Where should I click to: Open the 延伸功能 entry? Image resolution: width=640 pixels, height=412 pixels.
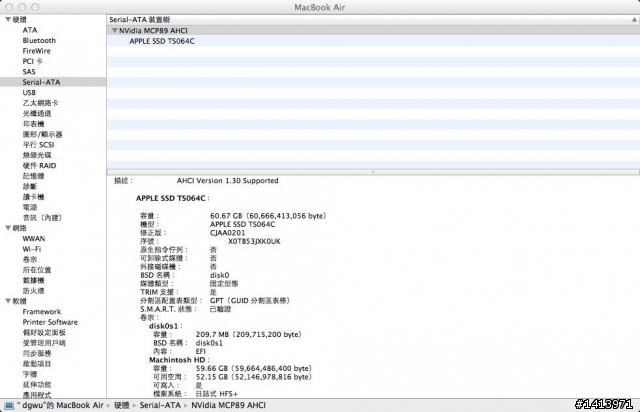(37, 385)
